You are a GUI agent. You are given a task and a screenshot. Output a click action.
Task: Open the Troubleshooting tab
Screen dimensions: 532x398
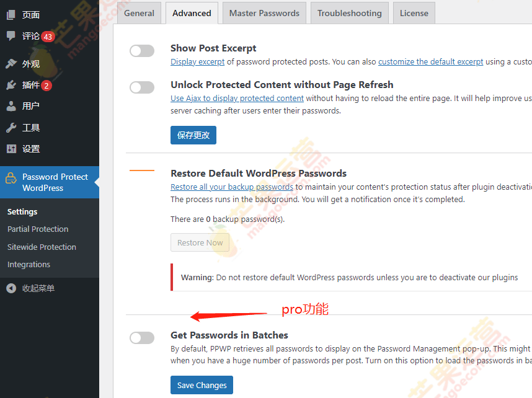coord(349,12)
